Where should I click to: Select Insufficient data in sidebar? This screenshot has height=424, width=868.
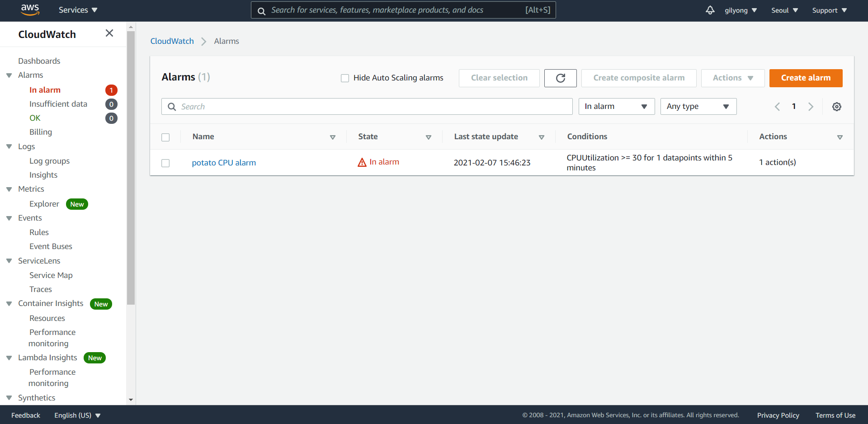coord(58,104)
